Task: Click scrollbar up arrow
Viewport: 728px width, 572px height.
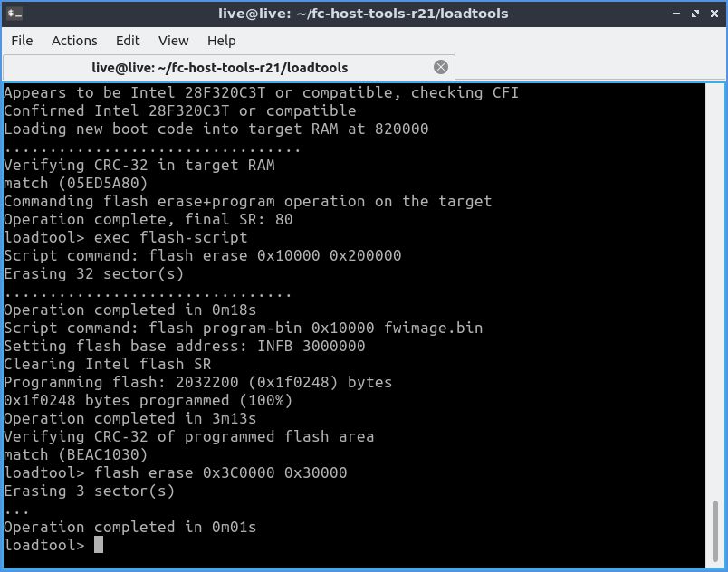Action: point(715,89)
